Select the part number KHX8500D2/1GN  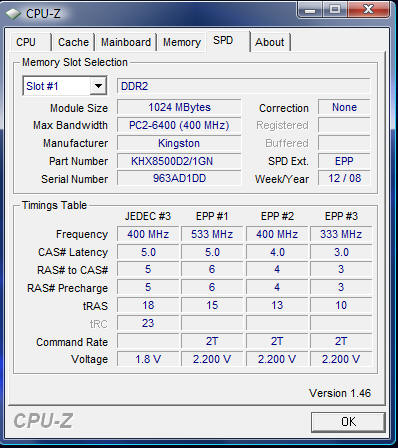click(x=179, y=161)
